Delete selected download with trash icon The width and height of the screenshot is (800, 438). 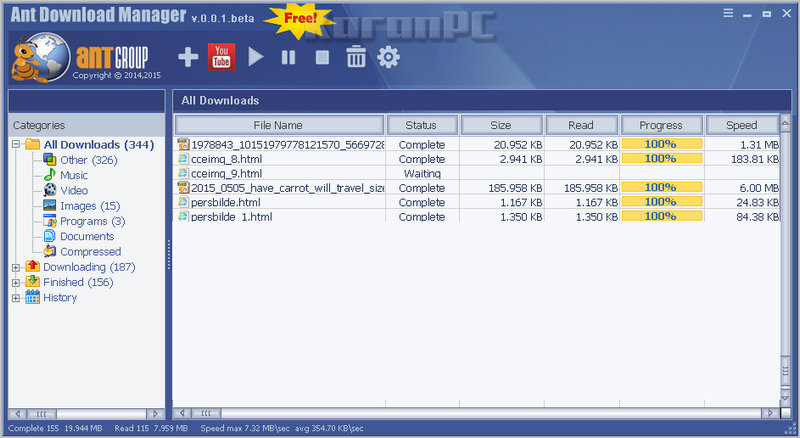tap(356, 57)
